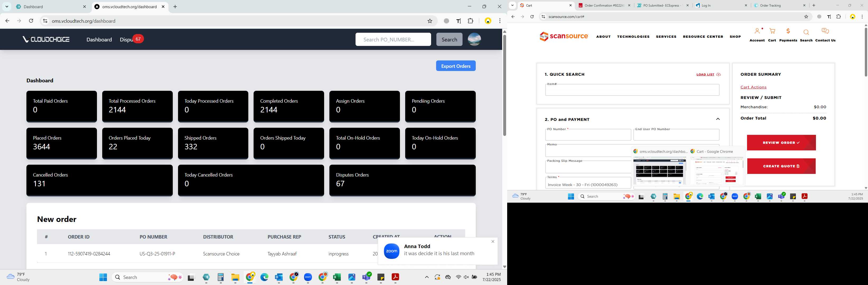Click the Search button next to PO_NUMBER field
The width and height of the screenshot is (868, 285).
449,39
